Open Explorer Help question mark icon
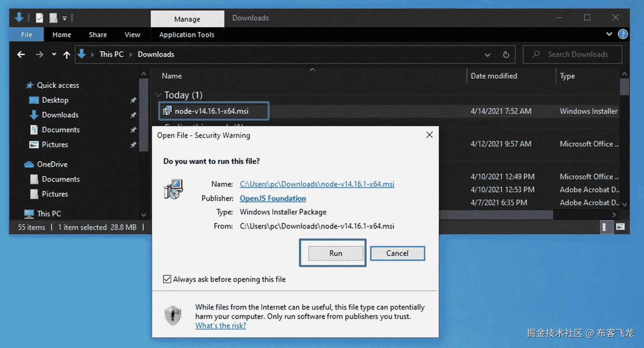644x348 pixels. (623, 34)
